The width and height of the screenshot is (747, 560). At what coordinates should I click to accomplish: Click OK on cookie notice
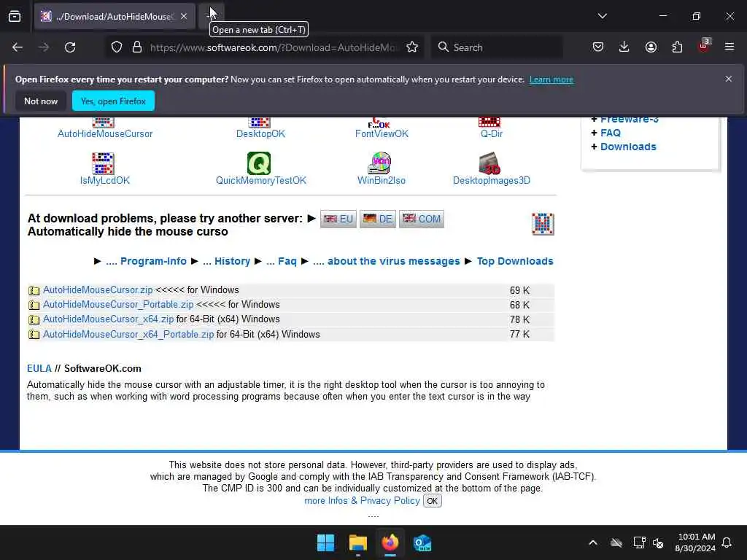click(x=432, y=501)
